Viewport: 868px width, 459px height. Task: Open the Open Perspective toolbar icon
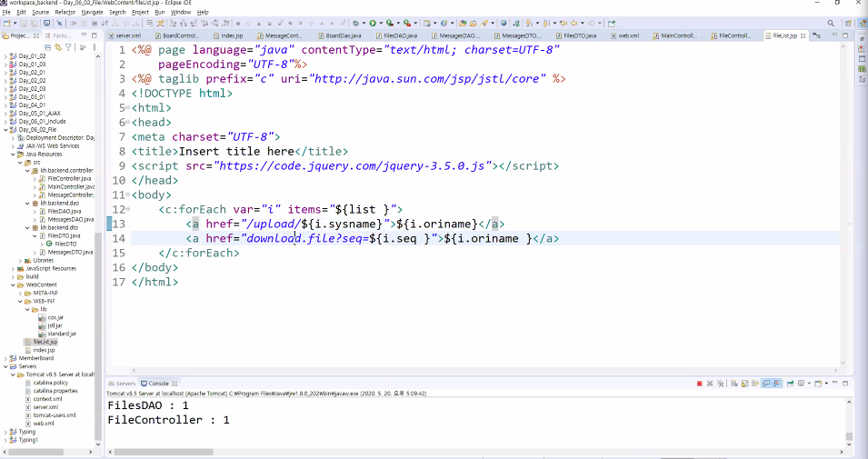(848, 24)
